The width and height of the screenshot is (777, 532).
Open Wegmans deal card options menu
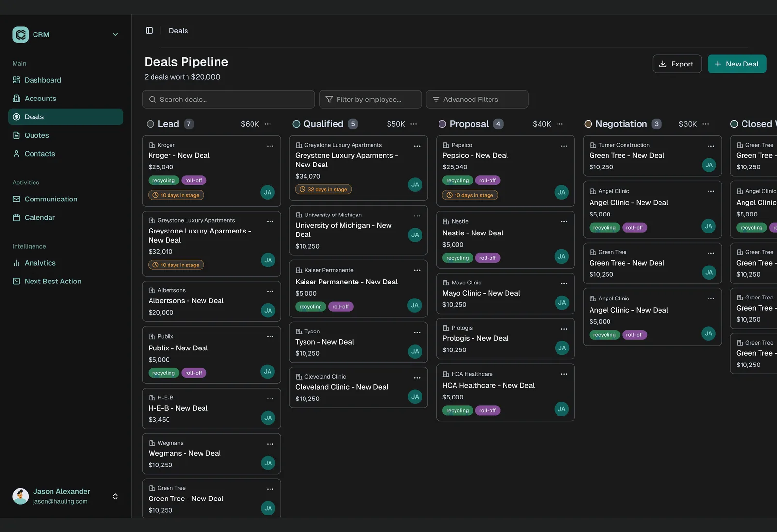(x=270, y=444)
